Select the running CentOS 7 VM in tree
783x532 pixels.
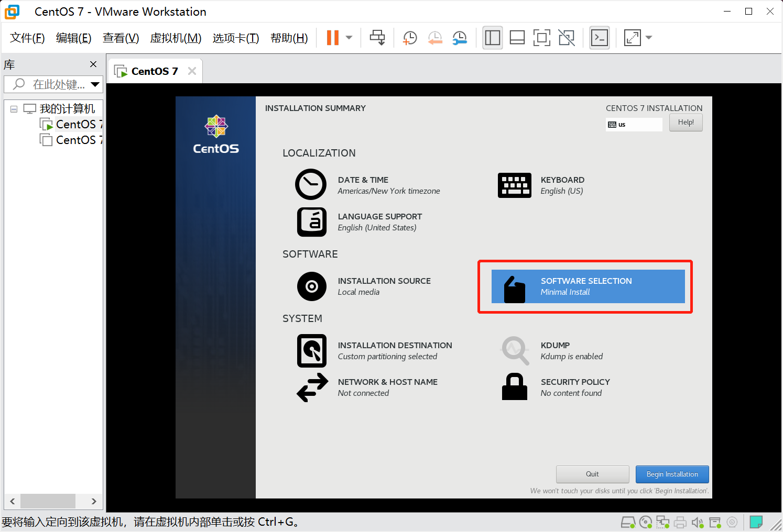[71, 125]
